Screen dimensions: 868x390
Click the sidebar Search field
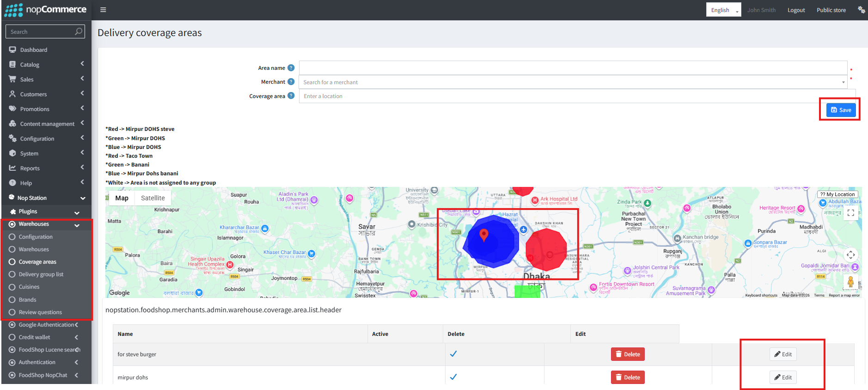point(45,31)
